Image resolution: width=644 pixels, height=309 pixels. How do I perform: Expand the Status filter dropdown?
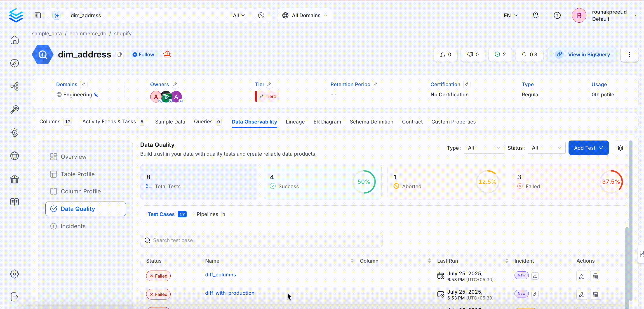tap(547, 148)
